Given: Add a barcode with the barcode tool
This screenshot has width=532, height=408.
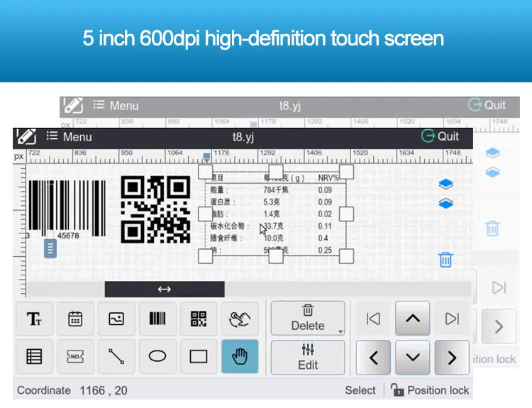Looking at the screenshot, I should coord(157,319).
